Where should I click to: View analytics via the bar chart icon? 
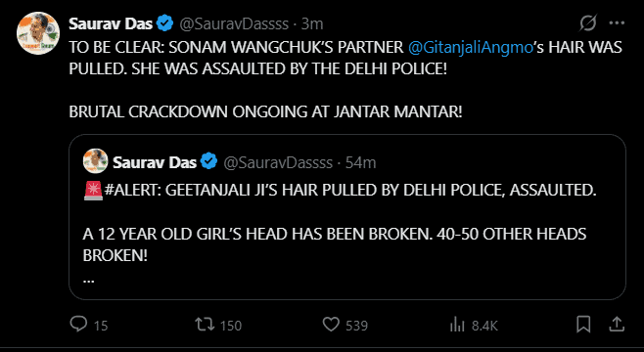[457, 326]
